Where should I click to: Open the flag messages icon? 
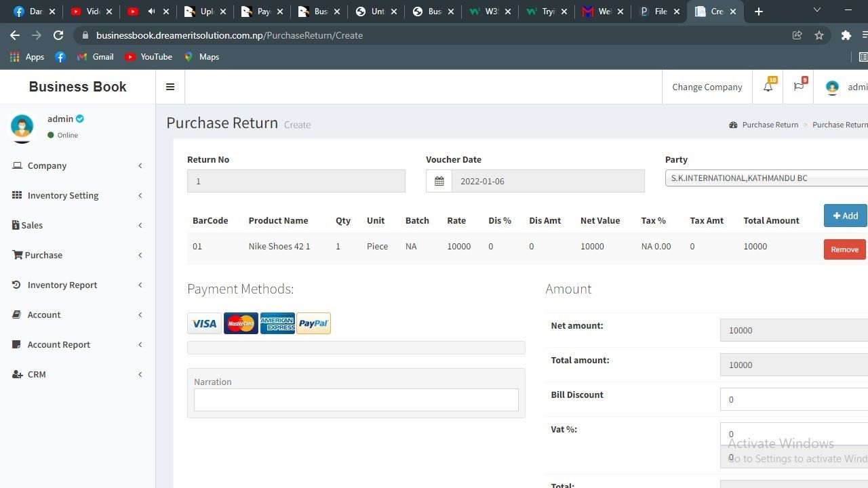pyautogui.click(x=798, y=87)
